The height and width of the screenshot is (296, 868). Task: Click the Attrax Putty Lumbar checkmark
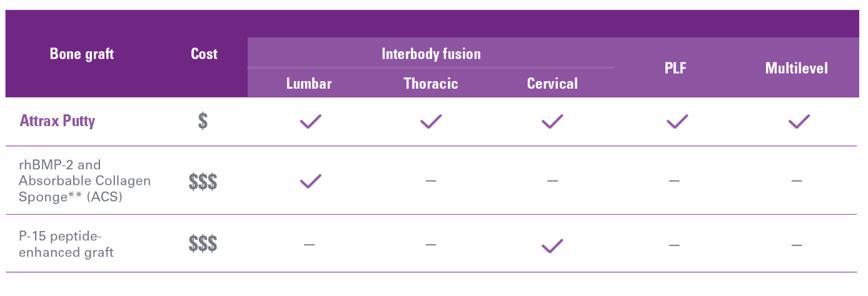(310, 121)
